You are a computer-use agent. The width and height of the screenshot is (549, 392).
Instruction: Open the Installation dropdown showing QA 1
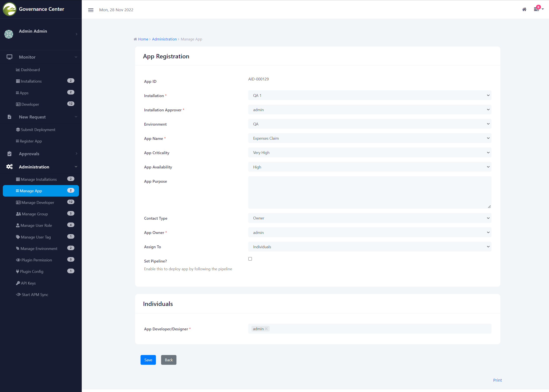coord(370,95)
